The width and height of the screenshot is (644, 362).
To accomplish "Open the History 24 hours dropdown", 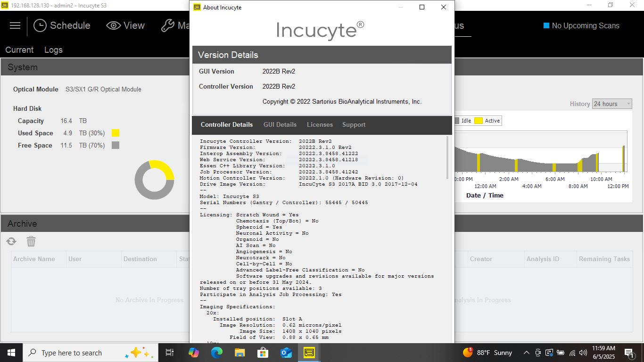I will pyautogui.click(x=612, y=104).
